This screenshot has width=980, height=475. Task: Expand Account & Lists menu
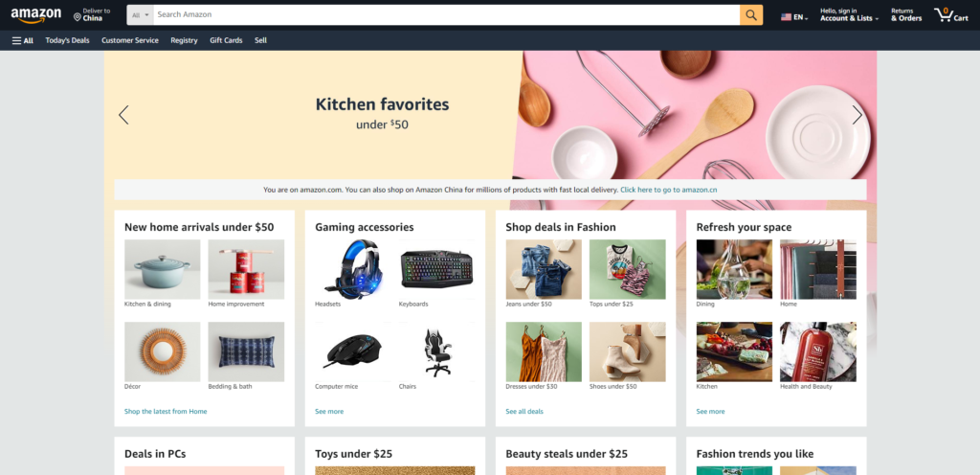[x=850, y=15]
